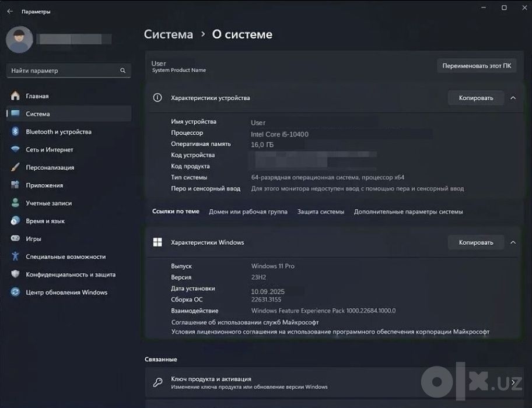Minimize the Параметры window
The width and height of the screenshot is (532, 408).
(x=484, y=8)
